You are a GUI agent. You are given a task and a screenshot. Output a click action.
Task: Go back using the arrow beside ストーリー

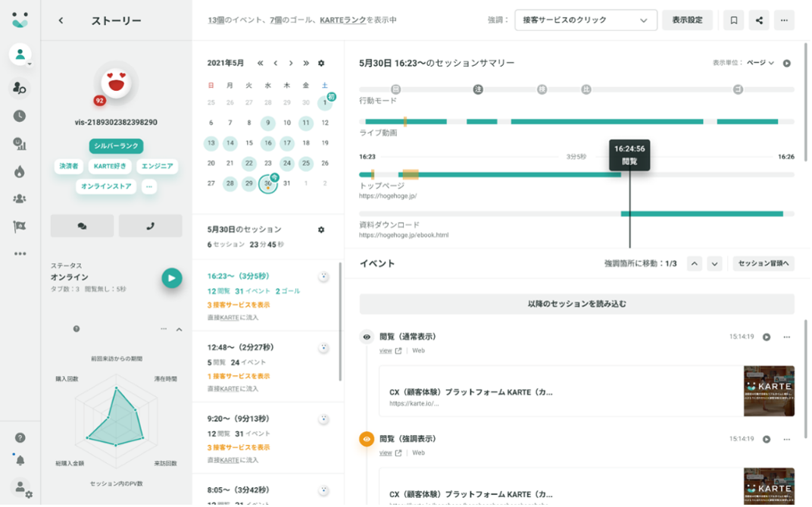pos(61,20)
